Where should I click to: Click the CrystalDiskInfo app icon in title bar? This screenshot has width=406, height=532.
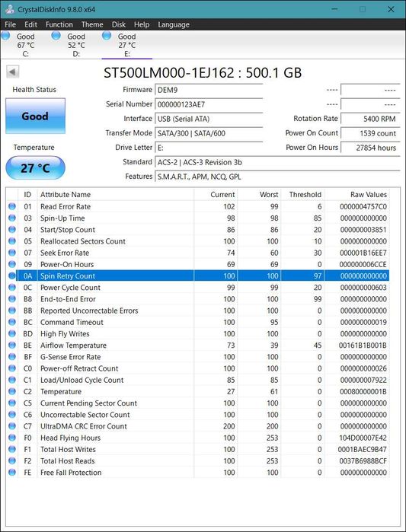click(x=9, y=9)
